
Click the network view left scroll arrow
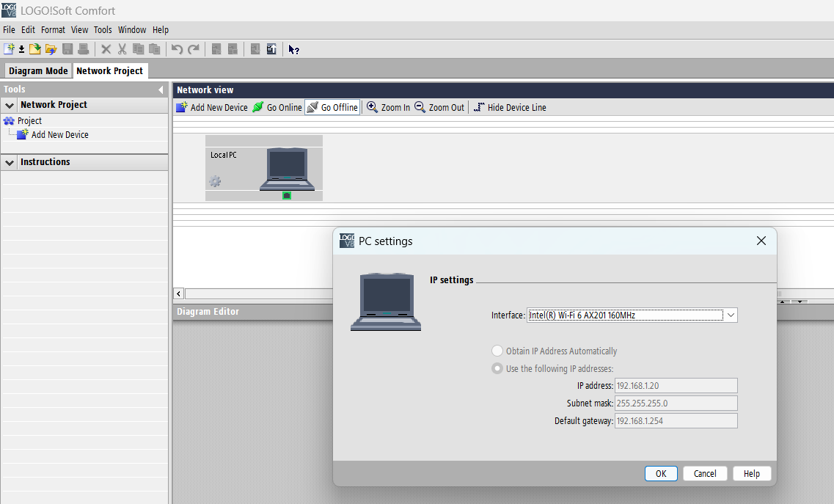(179, 293)
